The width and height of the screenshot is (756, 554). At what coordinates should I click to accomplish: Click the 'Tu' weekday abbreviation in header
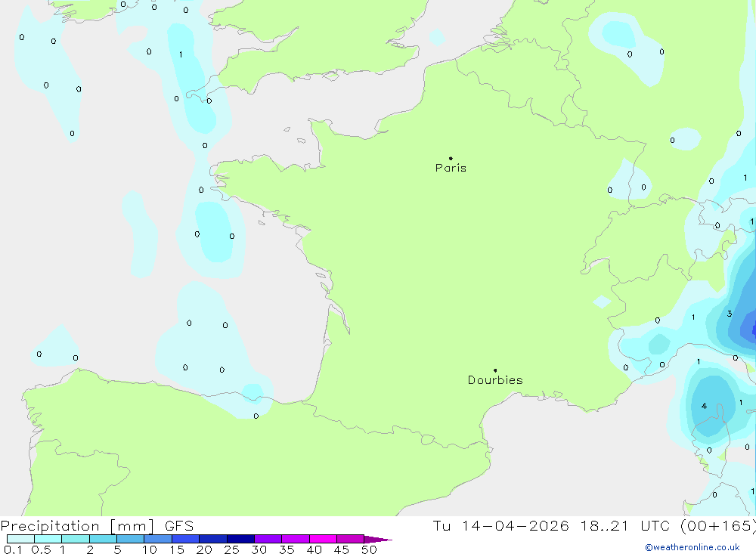pos(442,525)
